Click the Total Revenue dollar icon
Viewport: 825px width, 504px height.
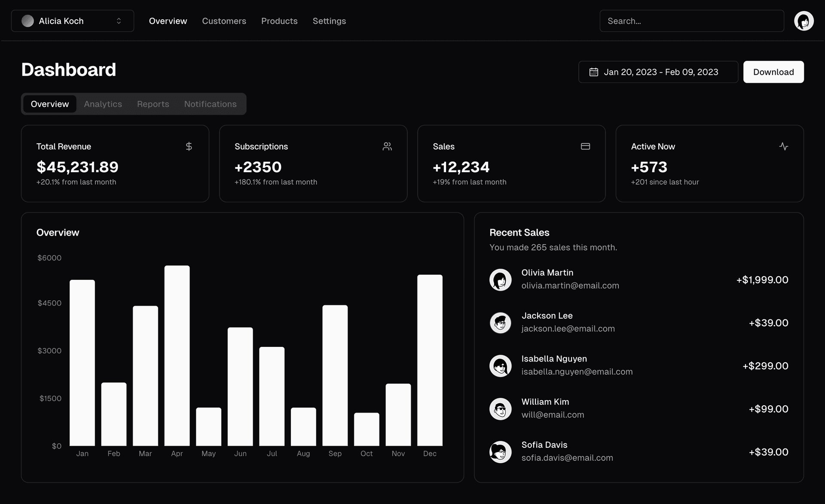click(x=189, y=146)
